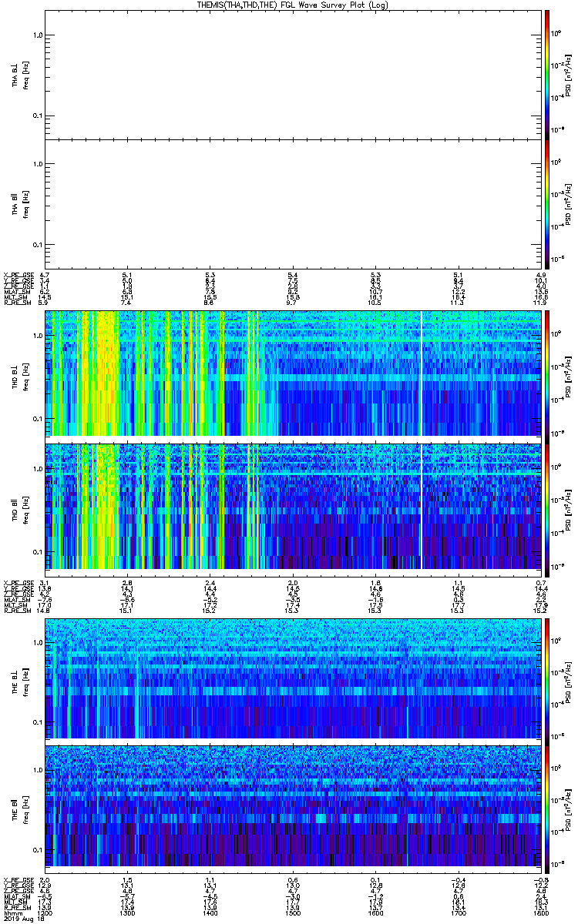Click the 'THA BII freq [Hz]' axis label
Viewport: 578px width, 924px height.
point(19,204)
